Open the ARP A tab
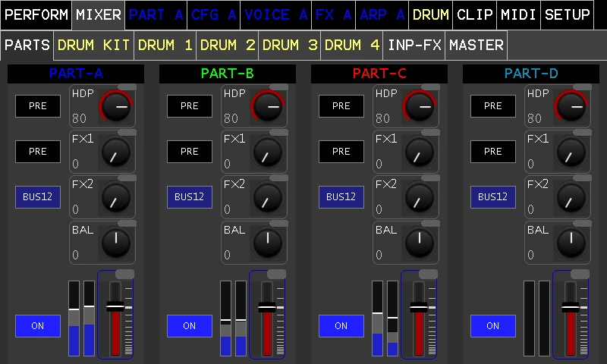Viewport: 607px width, 364px height. click(382, 15)
